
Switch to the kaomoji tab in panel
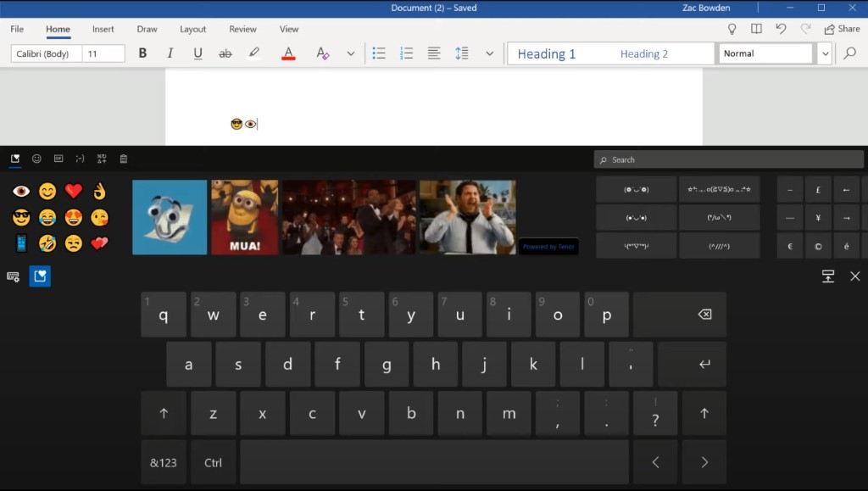pos(80,159)
